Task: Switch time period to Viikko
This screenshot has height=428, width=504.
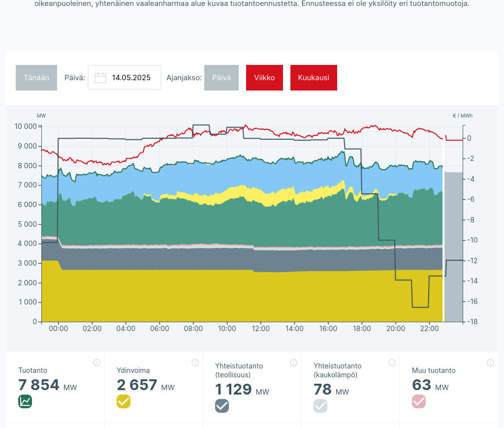Action: [264, 78]
